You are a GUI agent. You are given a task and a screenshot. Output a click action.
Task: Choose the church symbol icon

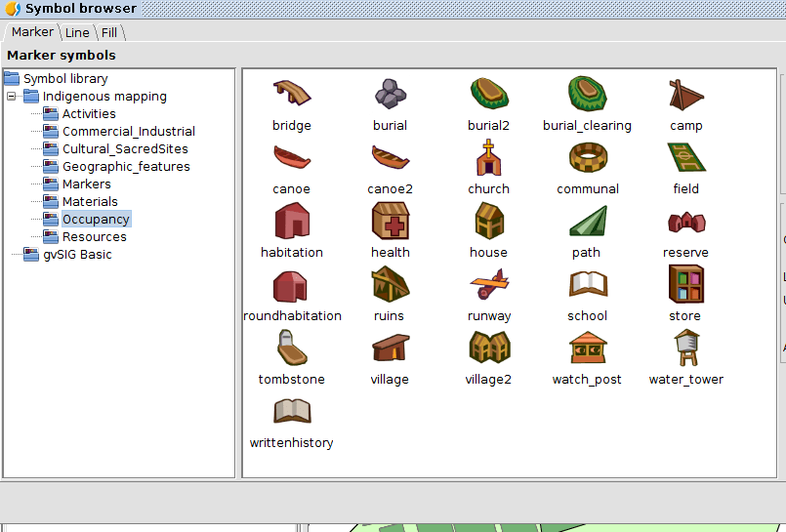coord(488,158)
